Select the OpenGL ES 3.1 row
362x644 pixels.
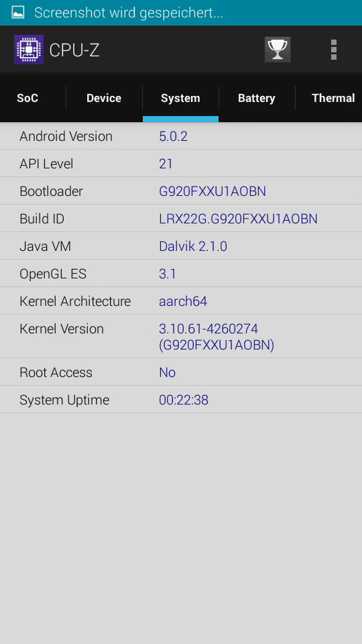click(x=181, y=274)
